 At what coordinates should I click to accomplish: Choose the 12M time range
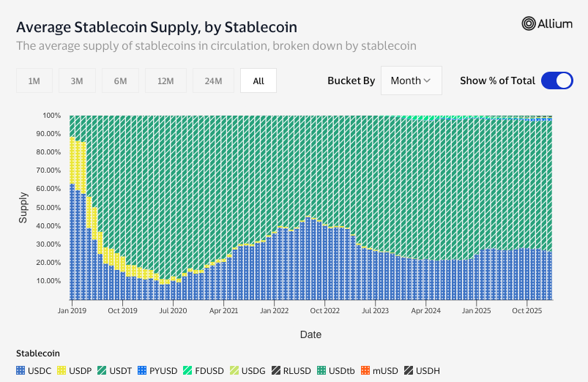[165, 81]
